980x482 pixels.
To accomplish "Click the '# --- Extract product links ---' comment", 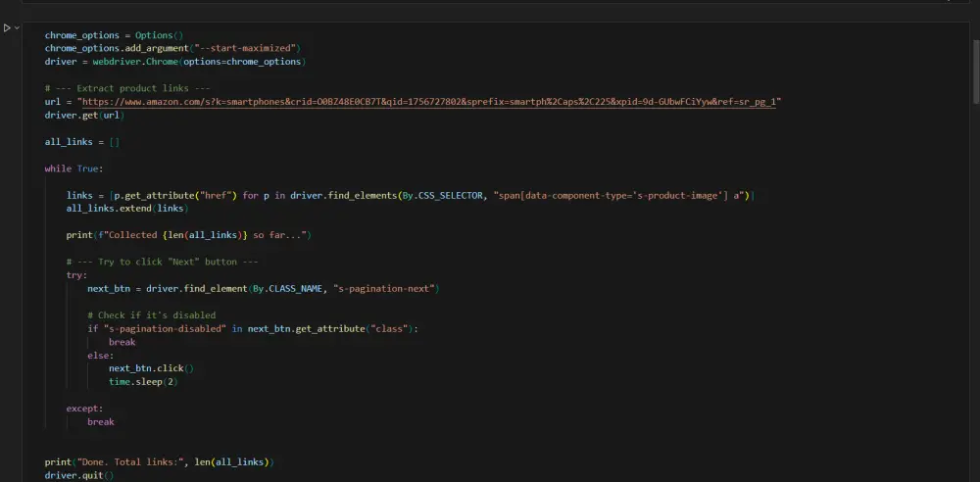I will point(126,89).
